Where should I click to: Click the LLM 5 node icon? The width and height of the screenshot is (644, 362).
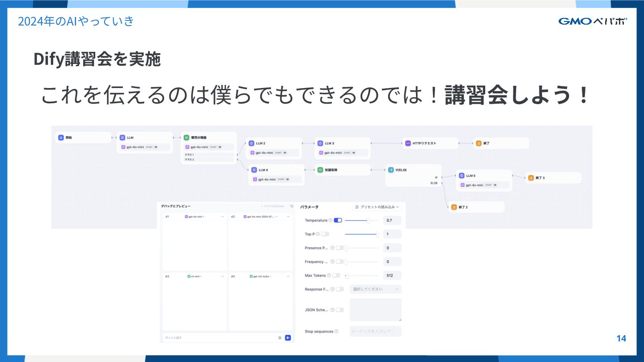click(x=462, y=176)
